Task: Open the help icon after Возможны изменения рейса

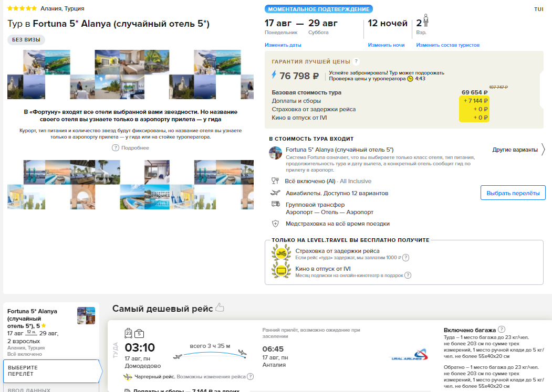Action: (x=251, y=376)
